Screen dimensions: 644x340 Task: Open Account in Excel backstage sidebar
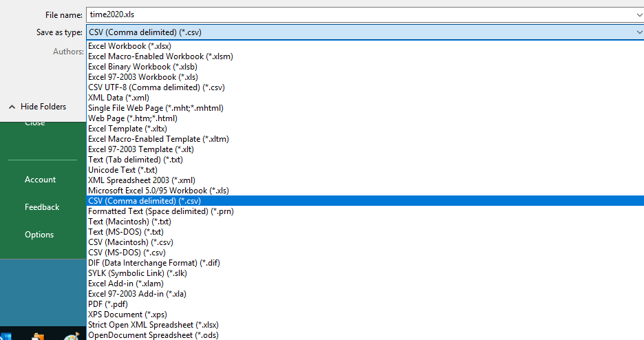pyautogui.click(x=40, y=180)
